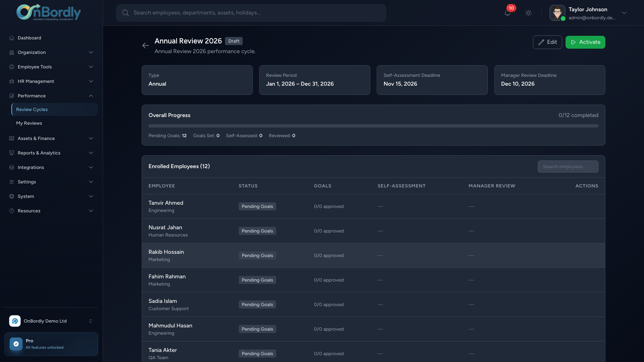The image size is (644, 362).
Task: Expand the Employee Tools chevron
Action: [x=91, y=67]
